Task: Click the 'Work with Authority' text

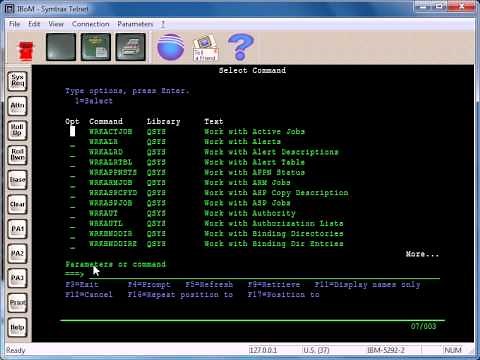Action: click(250, 213)
